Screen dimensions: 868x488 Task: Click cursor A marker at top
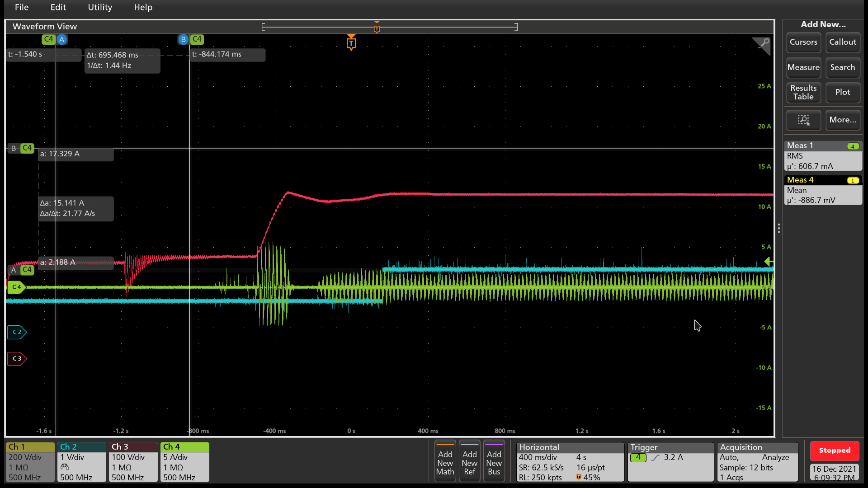coord(62,39)
